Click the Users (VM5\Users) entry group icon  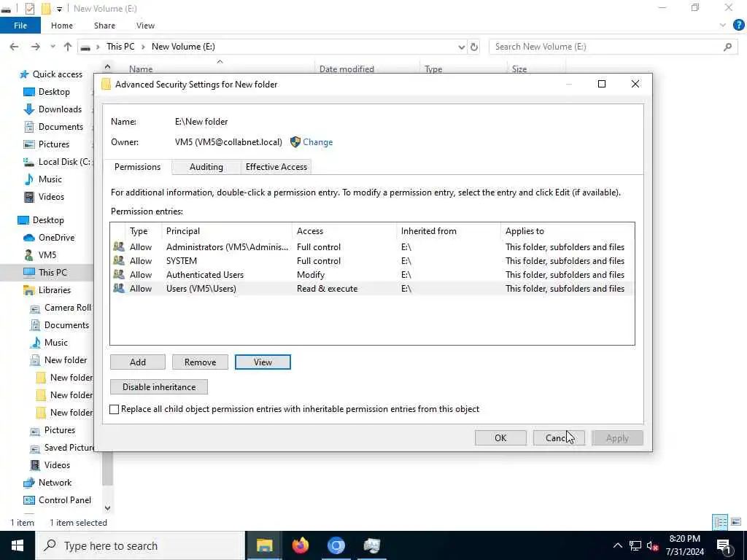pos(119,288)
